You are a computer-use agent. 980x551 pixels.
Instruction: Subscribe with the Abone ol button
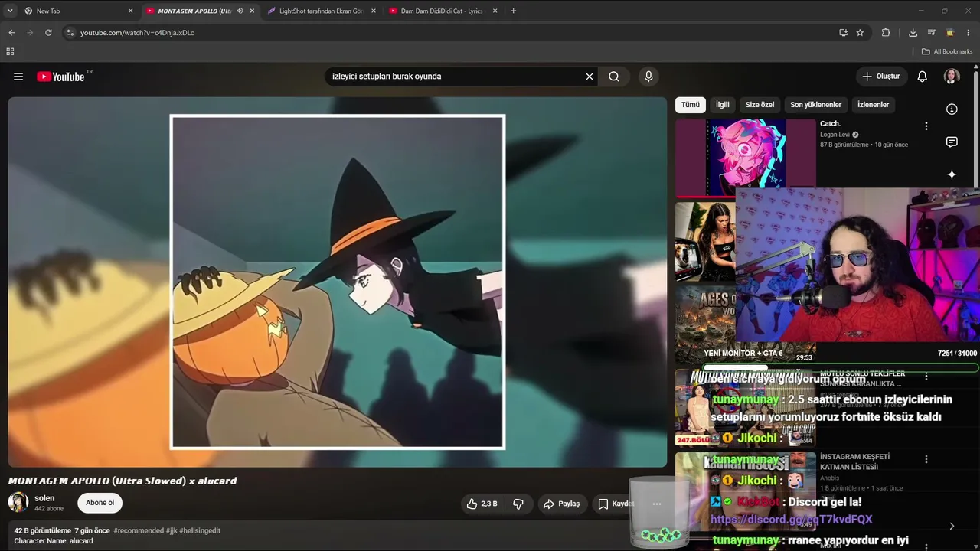tap(100, 503)
